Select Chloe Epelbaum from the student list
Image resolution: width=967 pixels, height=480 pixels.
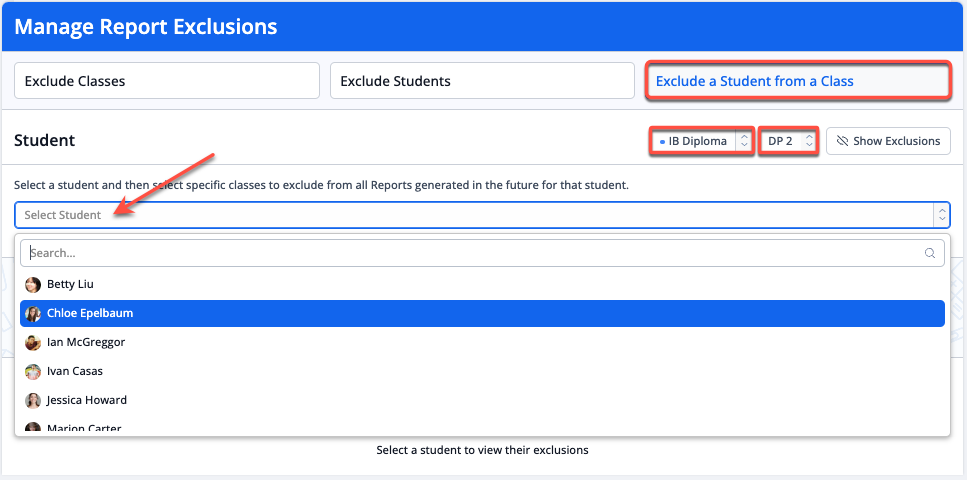click(x=90, y=314)
